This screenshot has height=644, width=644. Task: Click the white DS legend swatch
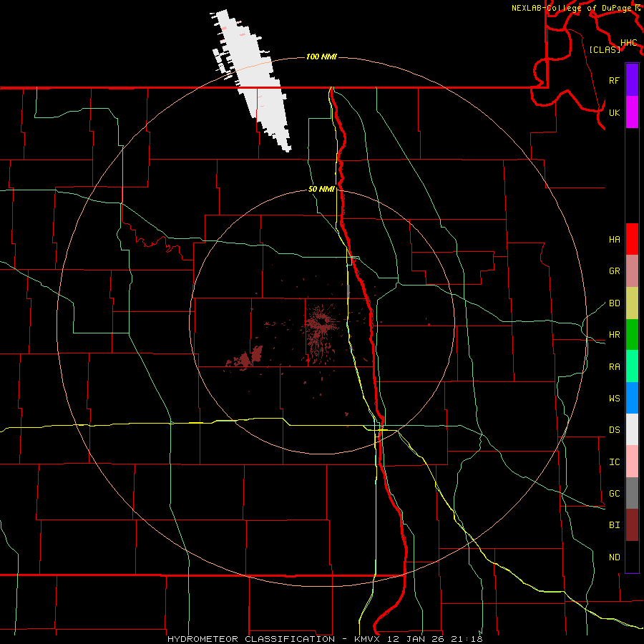pos(632,429)
